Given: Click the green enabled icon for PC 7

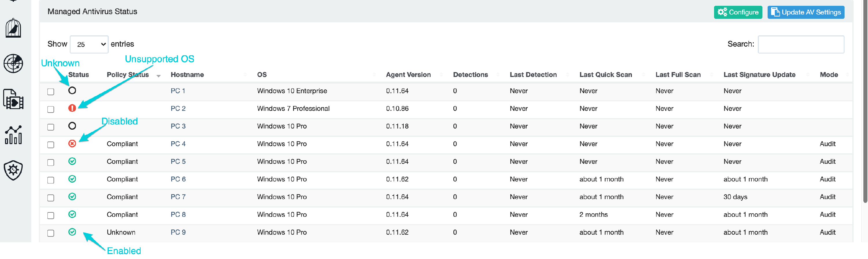Looking at the screenshot, I should point(72,197).
